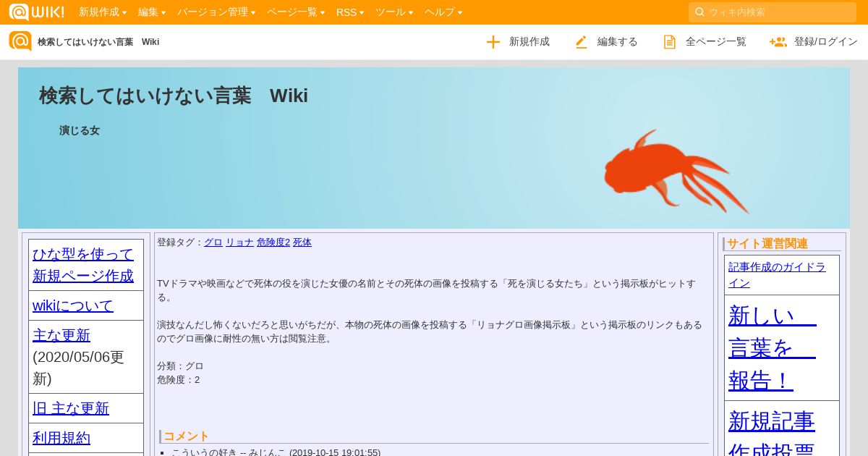Image resolution: width=868 pixels, height=456 pixels.
Task: Click the orange @ site icon beside wiki title
Action: tap(20, 41)
